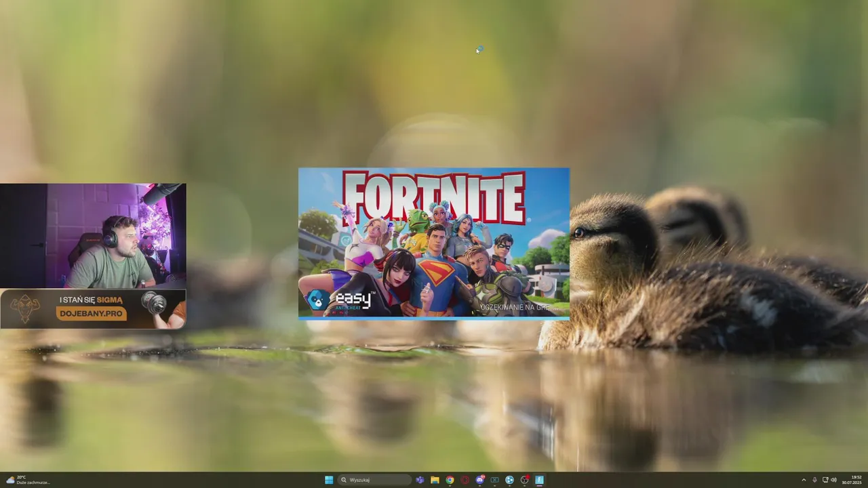Open Microsoft Teams from the taskbar
868x488 pixels.
420,480
